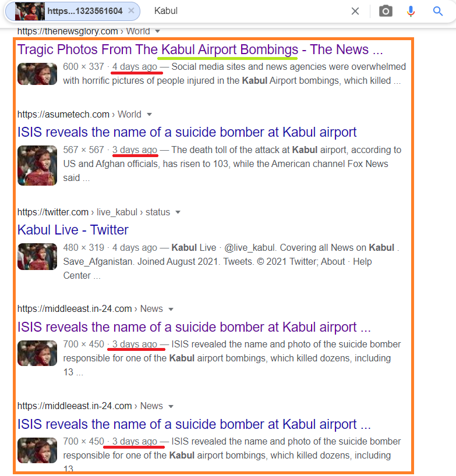Screen dimensions: 456x476
Task: Click the microphone voice search icon
Action: tap(411, 11)
